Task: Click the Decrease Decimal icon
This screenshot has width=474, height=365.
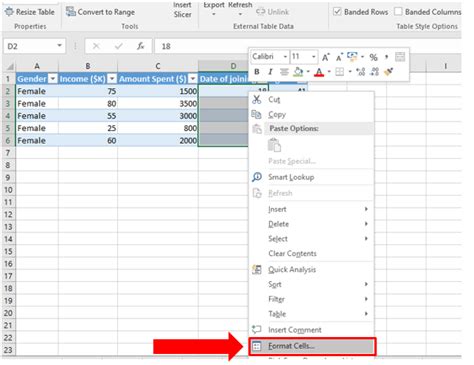Action: point(375,71)
